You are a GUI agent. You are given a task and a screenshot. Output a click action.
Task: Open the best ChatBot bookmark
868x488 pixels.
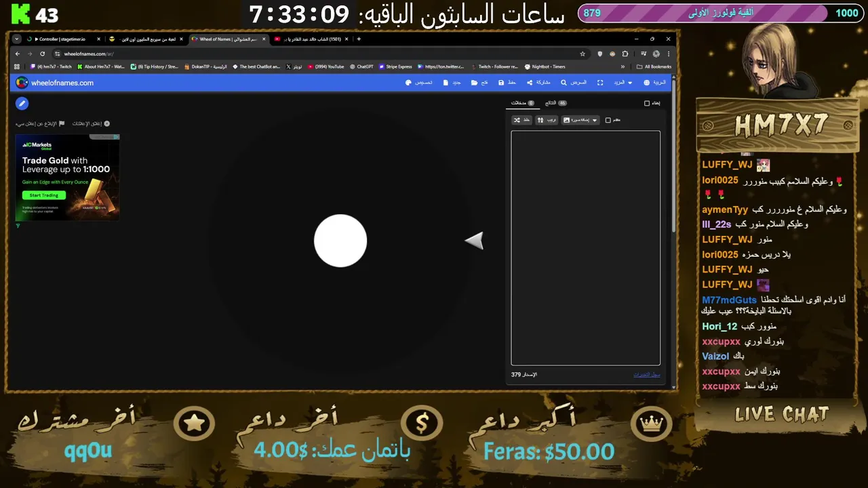256,66
